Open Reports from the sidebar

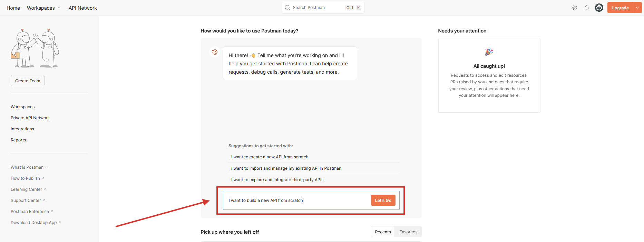(x=18, y=140)
